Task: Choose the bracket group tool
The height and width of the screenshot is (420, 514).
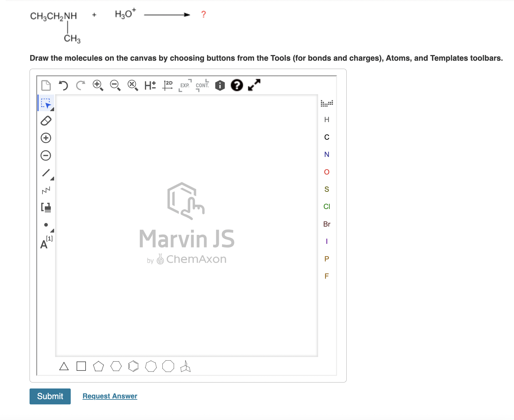Action: coord(46,207)
